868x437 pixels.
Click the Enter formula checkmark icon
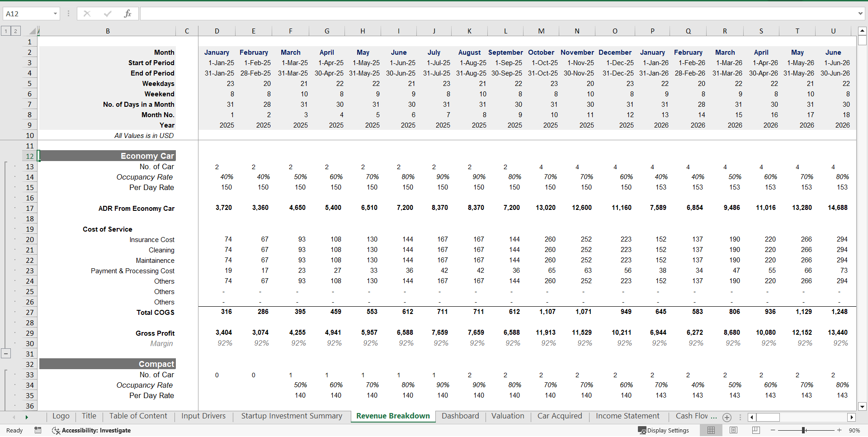tap(108, 14)
